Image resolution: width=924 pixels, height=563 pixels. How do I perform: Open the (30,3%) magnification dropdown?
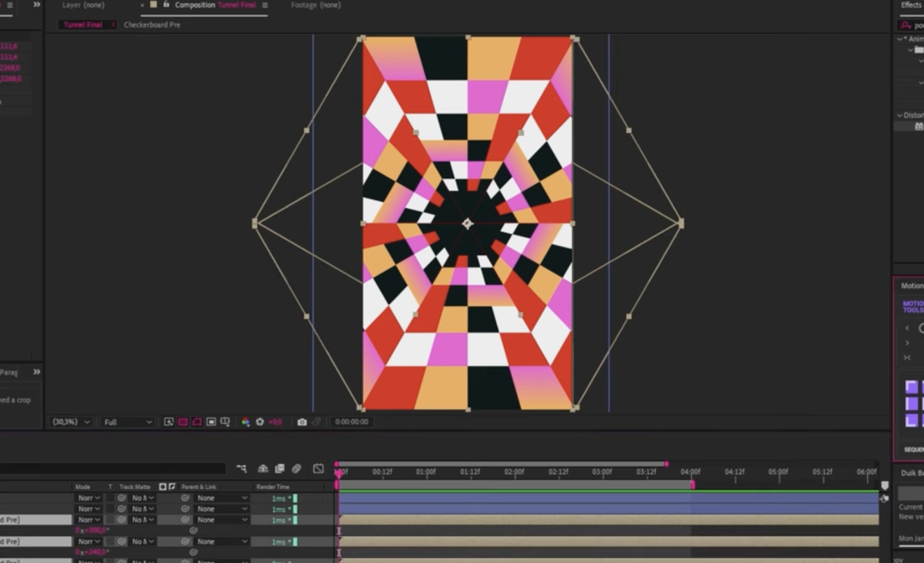[x=71, y=422]
